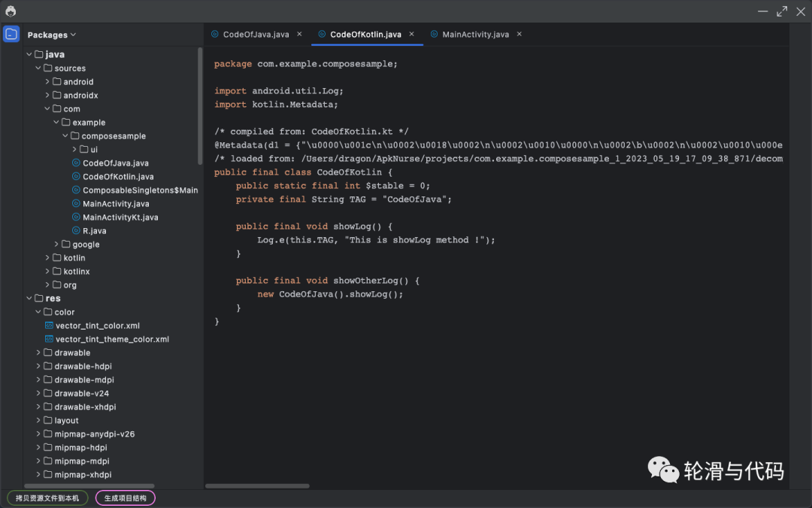Switch to the MainActivity.java tab
The height and width of the screenshot is (508, 812).
pyautogui.click(x=475, y=35)
